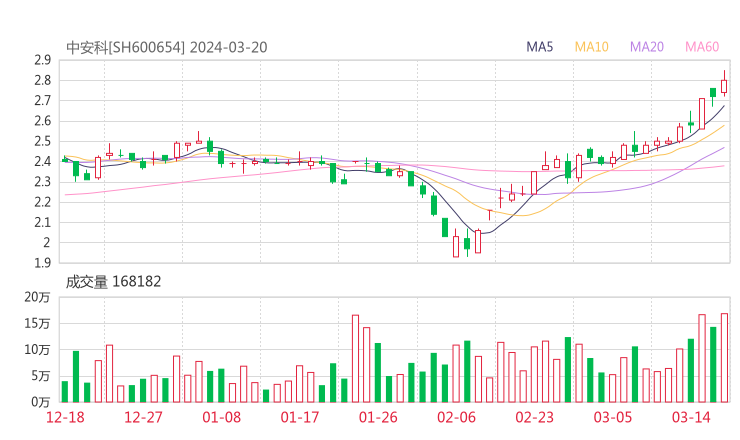Click the 12-27 date axis label

[x=143, y=417]
